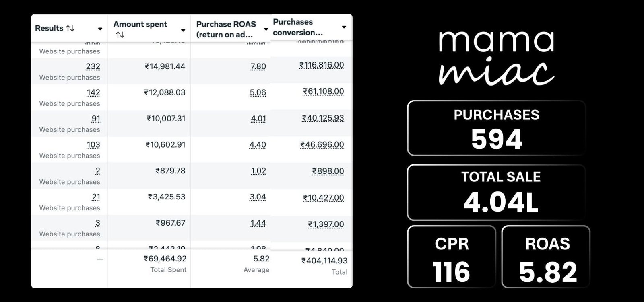
Task: Click the Purchases conversion column header text
Action: [x=297, y=27]
